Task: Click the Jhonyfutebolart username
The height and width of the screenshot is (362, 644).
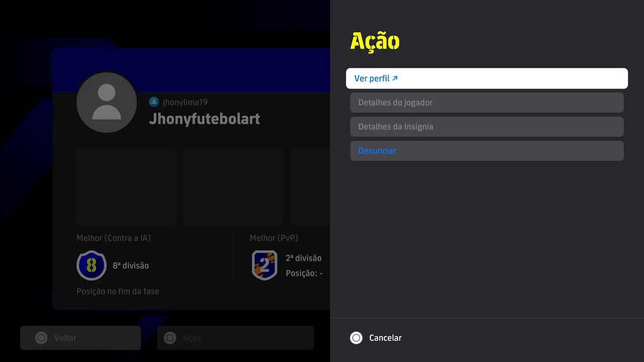Action: click(204, 119)
